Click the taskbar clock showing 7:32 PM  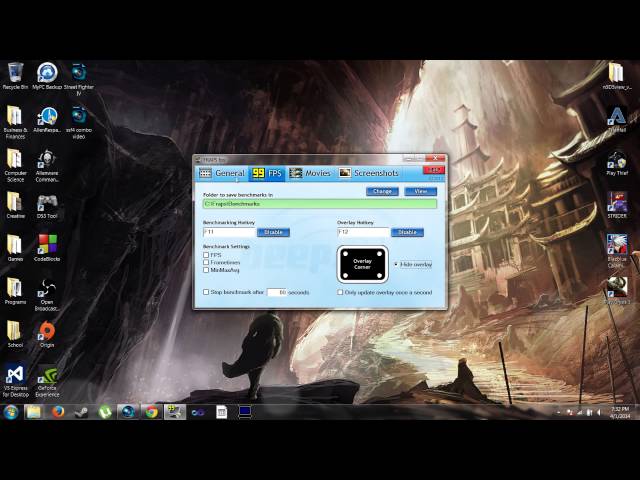coord(620,412)
